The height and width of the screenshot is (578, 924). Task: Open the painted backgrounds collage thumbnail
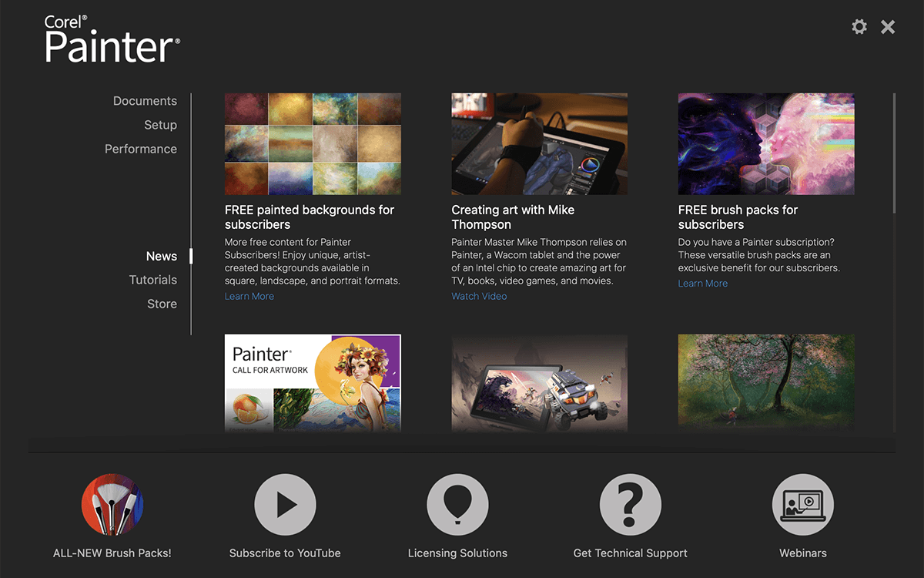[313, 144]
